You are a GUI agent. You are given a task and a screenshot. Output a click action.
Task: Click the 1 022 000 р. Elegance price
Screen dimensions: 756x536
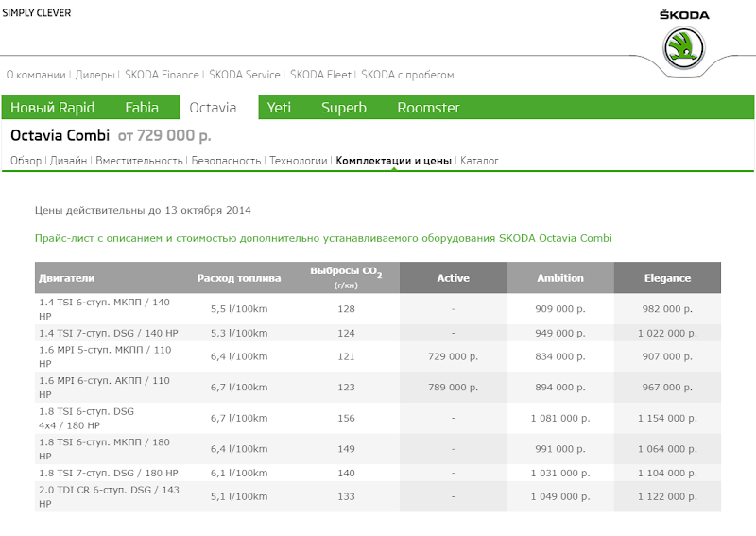pos(667,333)
